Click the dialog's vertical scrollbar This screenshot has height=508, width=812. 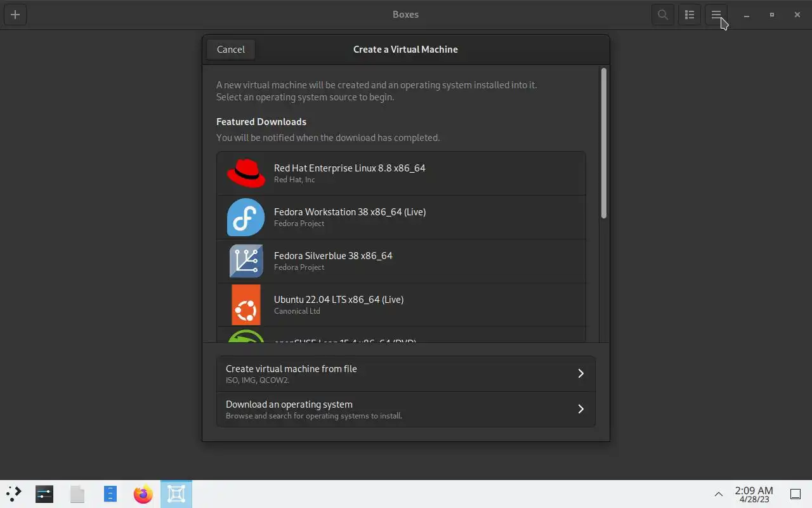[x=604, y=144]
